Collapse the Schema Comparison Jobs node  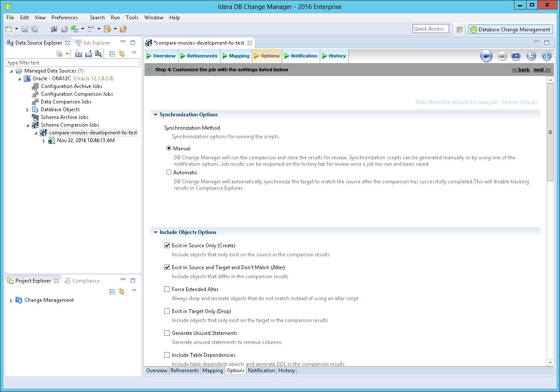(28, 125)
